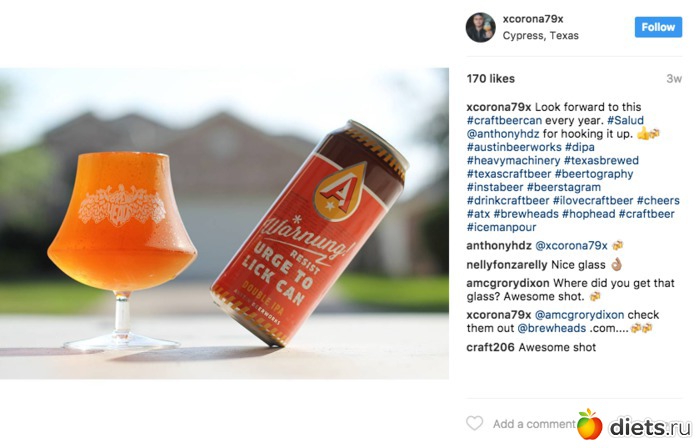Open commenter craft206's profile

[x=490, y=347]
